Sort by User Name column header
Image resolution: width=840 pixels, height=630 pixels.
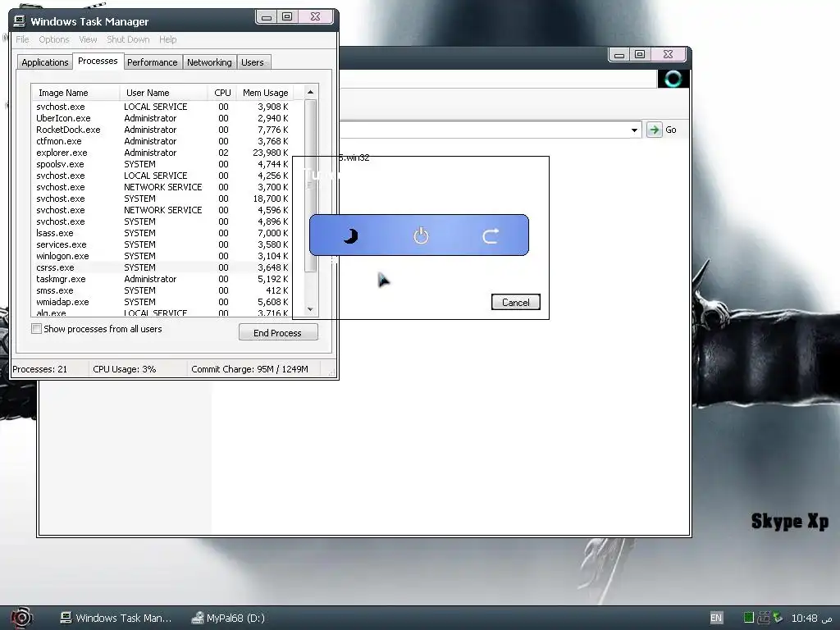pyautogui.click(x=164, y=93)
